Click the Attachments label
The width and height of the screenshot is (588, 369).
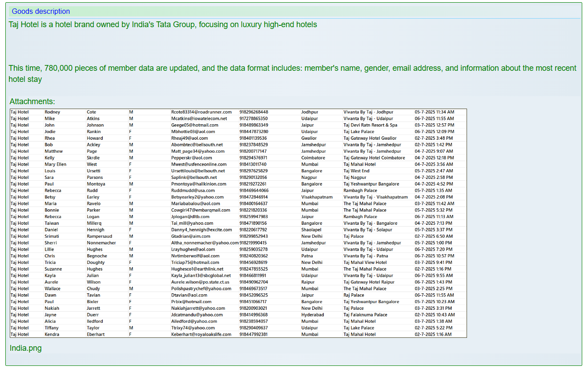tap(32, 101)
